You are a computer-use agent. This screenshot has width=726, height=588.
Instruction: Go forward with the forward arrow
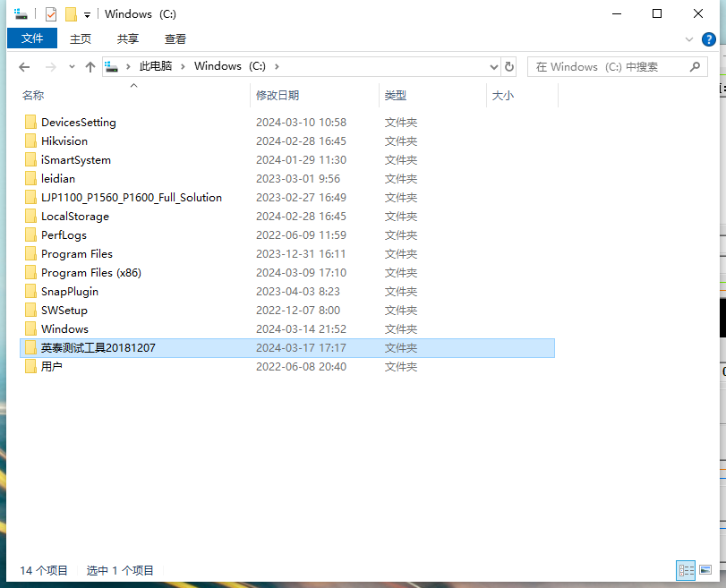click(x=50, y=67)
